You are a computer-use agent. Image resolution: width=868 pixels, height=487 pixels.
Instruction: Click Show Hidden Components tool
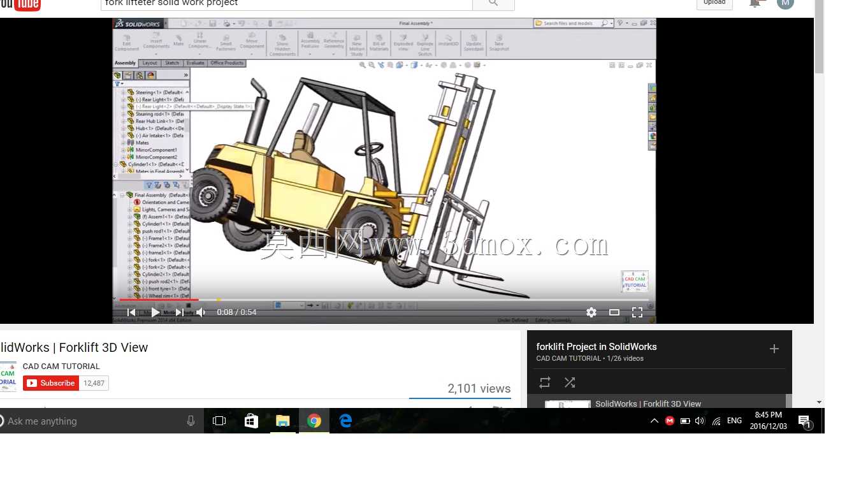click(x=282, y=45)
